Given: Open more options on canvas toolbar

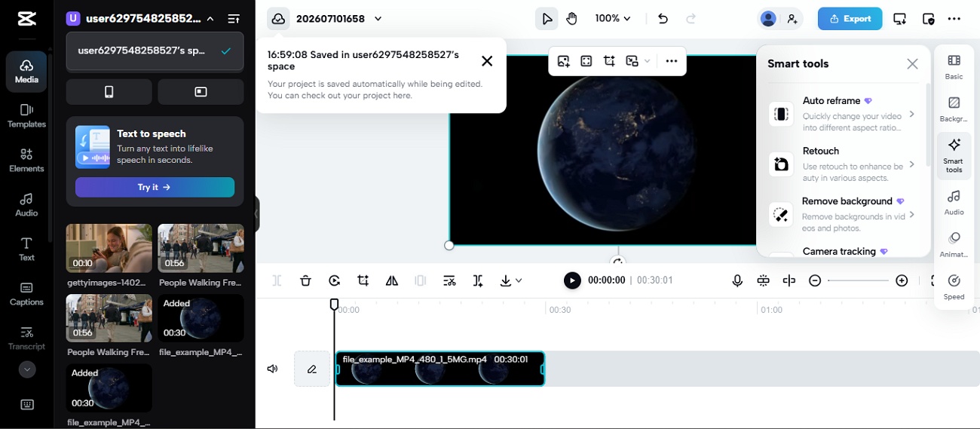Looking at the screenshot, I should coord(672,61).
